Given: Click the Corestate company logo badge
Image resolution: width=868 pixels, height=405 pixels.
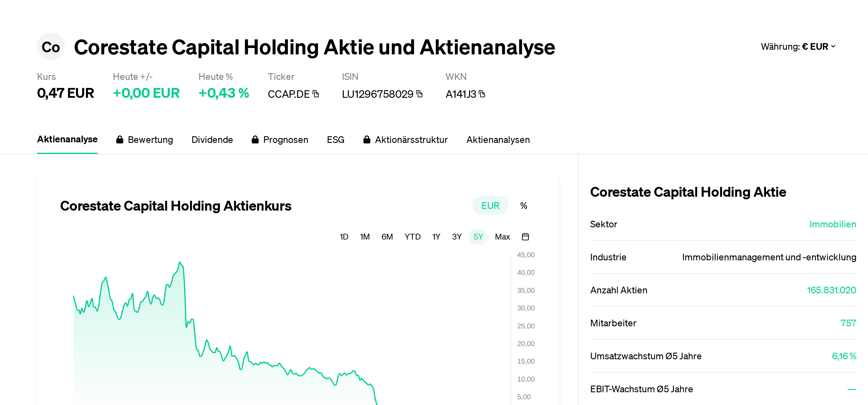Looking at the screenshot, I should [x=51, y=47].
